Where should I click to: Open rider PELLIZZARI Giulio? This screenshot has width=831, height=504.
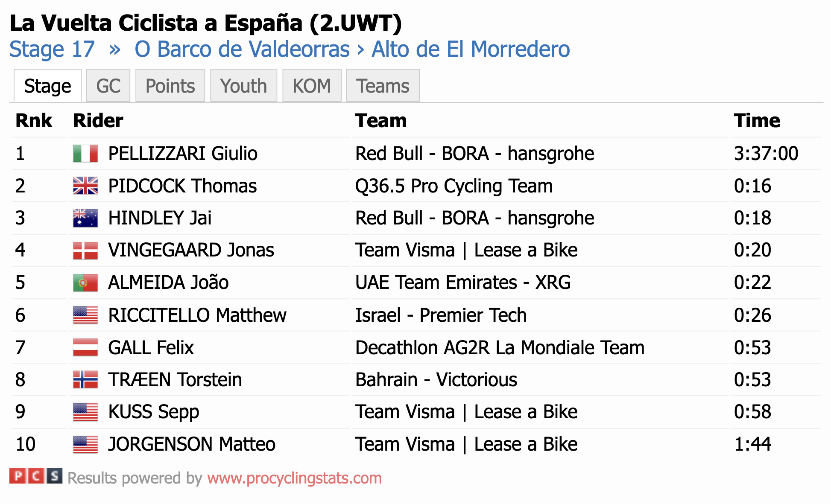[x=183, y=154]
